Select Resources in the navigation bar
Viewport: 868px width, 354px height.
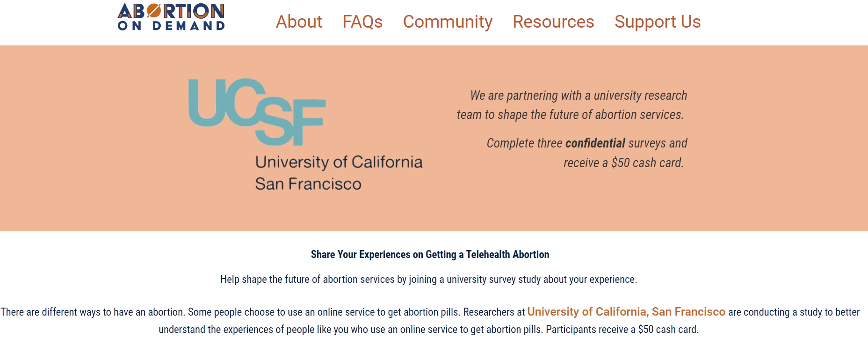click(x=553, y=22)
